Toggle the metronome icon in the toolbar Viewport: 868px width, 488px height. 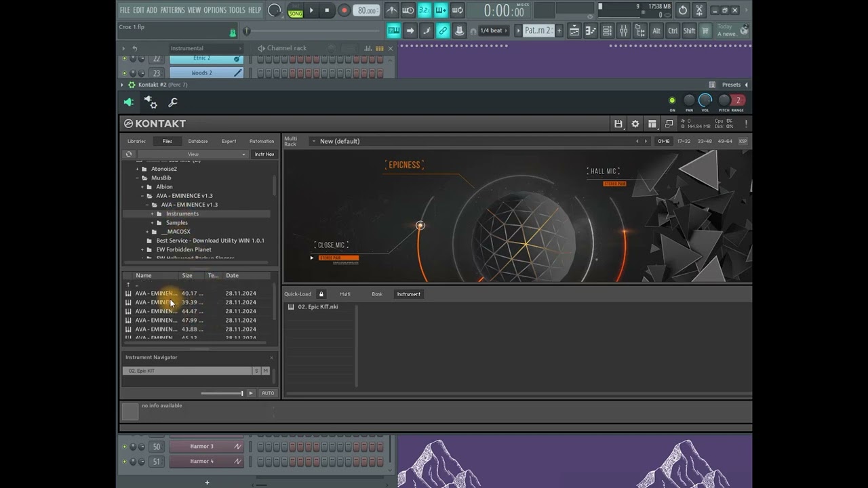coord(391,10)
